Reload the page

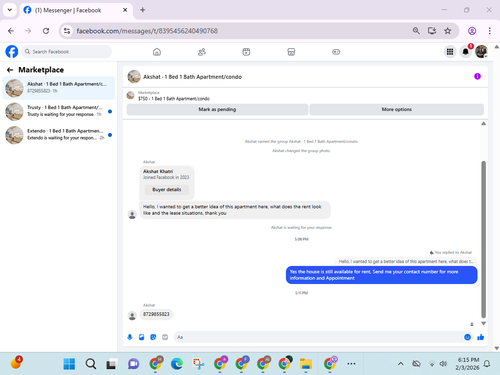pos(46,31)
